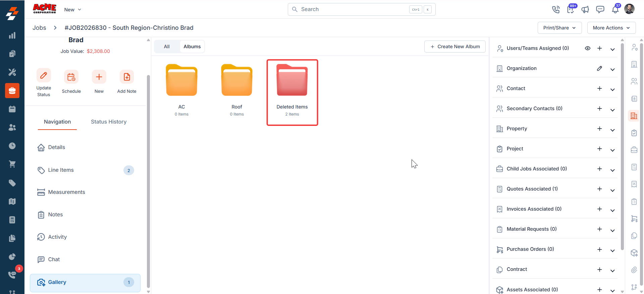Open the notifications bell icon
The image size is (644, 294).
point(615,9)
